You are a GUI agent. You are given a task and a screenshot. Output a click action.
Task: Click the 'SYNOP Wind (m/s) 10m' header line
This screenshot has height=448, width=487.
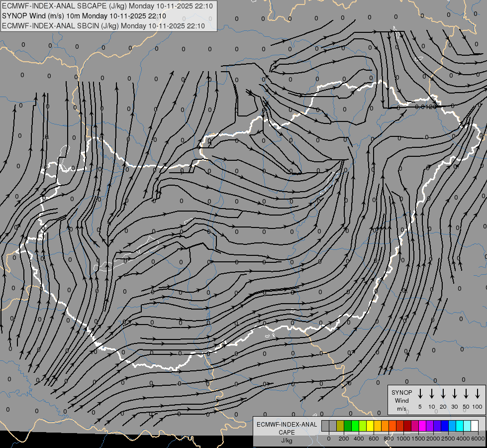(84, 16)
